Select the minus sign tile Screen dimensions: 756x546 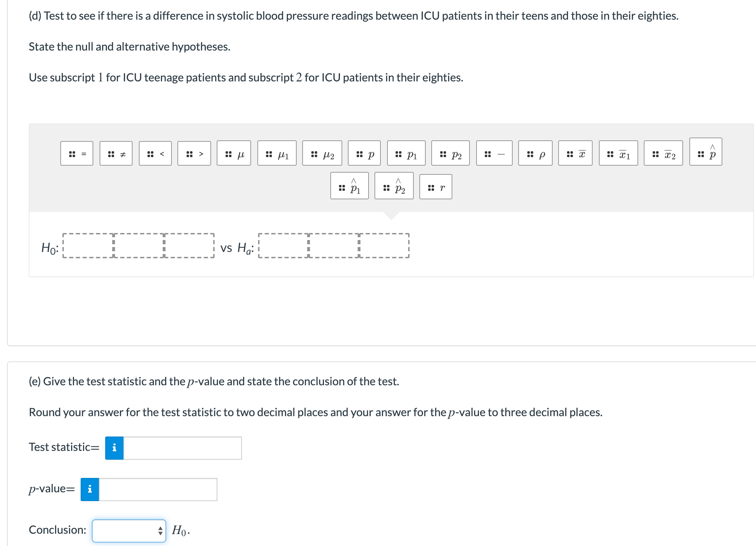(494, 153)
